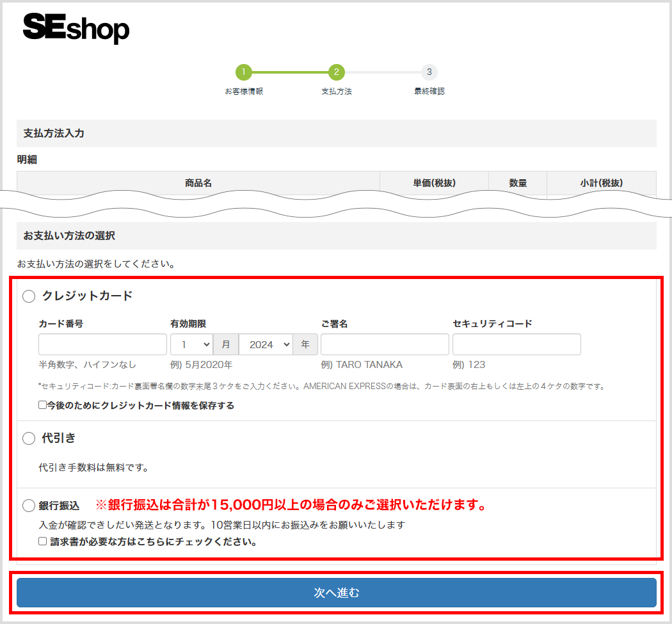Click the progress line between step 2 and 3
Screen dimensions: 672x624
383,72
